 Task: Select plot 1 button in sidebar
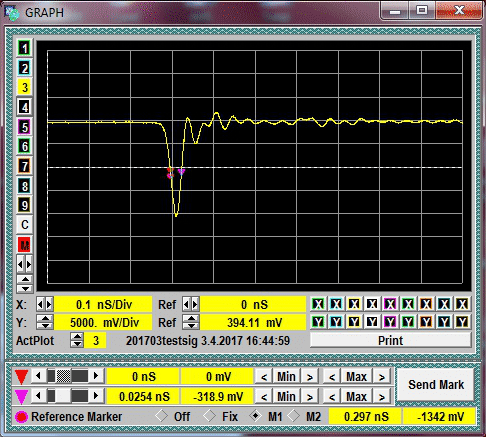point(24,48)
